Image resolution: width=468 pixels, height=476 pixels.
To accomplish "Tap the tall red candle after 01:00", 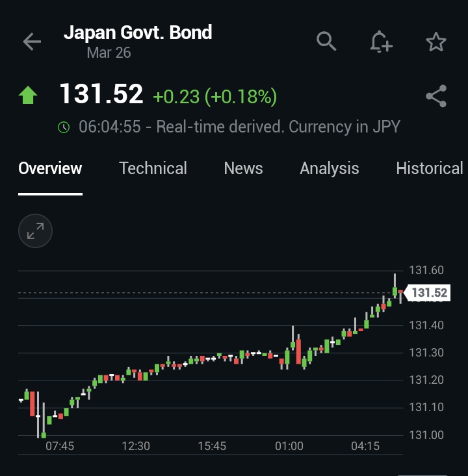I will click(298, 351).
